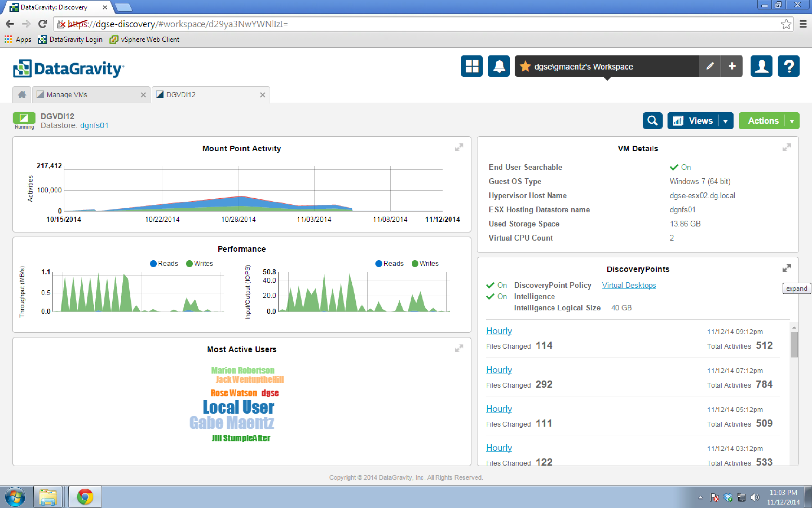Select Jill StumpleAfter in users cloud

241,438
